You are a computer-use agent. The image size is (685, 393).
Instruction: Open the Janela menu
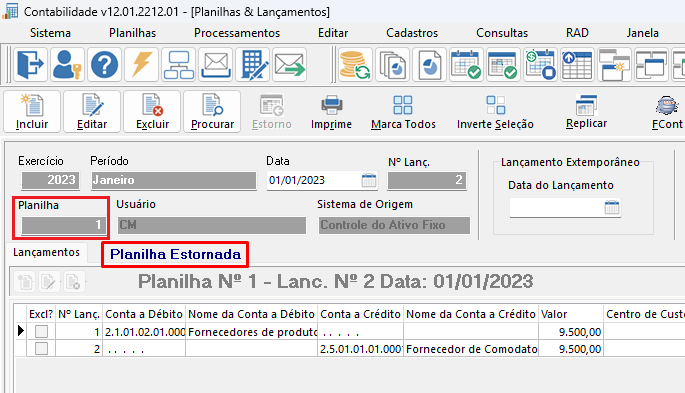pos(642,33)
